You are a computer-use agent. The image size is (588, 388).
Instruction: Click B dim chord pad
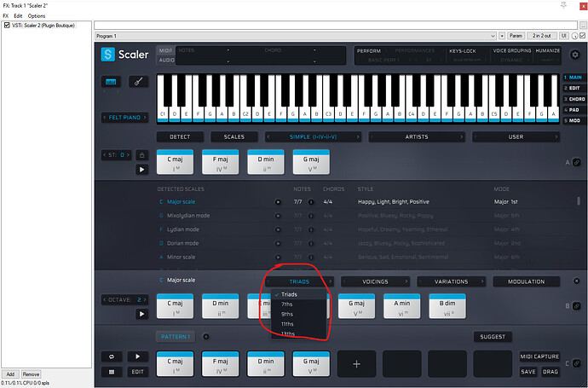click(x=447, y=306)
